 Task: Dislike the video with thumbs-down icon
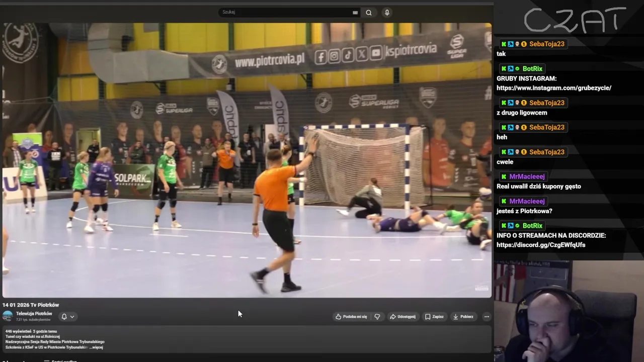point(377,317)
